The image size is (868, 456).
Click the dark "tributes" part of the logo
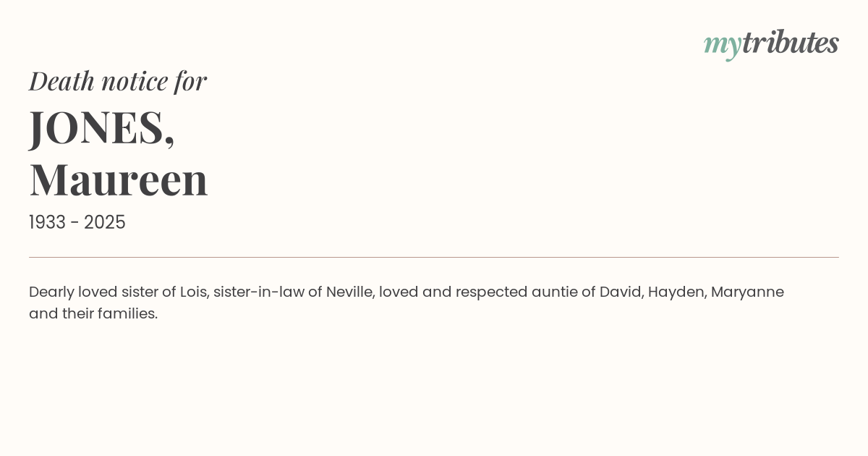point(790,43)
